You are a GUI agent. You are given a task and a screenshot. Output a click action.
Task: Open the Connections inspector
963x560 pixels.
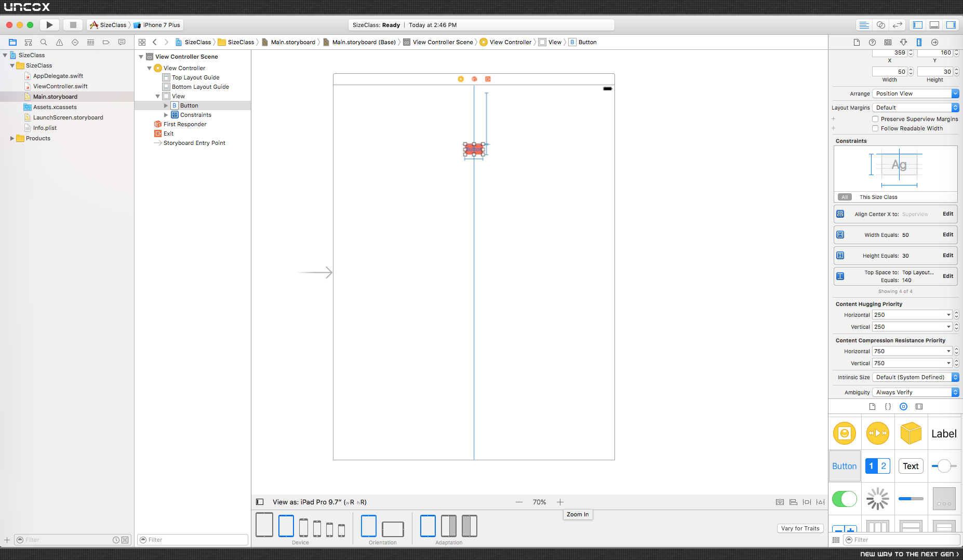tap(934, 42)
